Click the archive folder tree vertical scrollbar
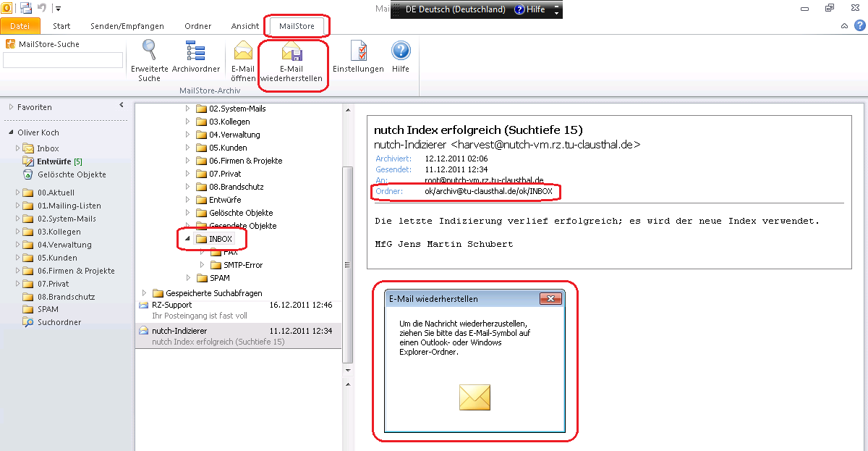868x451 pixels. click(347, 264)
